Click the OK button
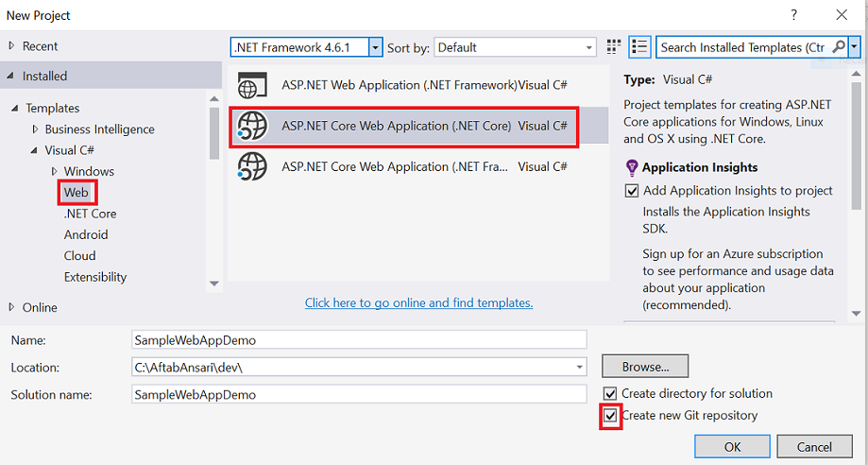Viewport: 868px width, 465px height. [732, 447]
